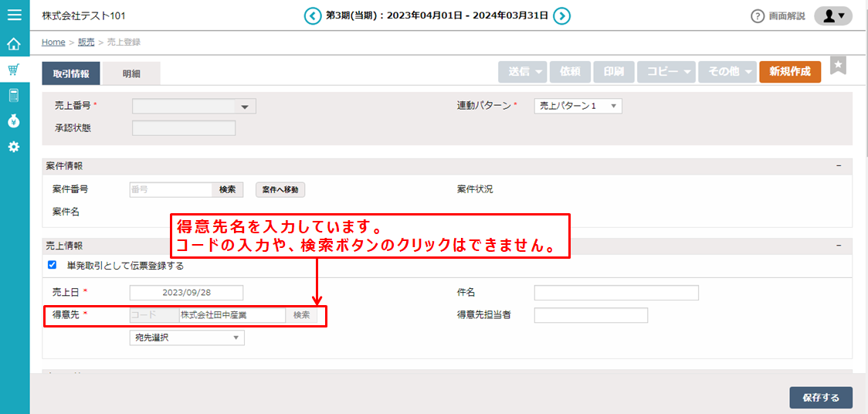
Task: Open the 連動パターン dropdown
Action: pyautogui.click(x=578, y=107)
